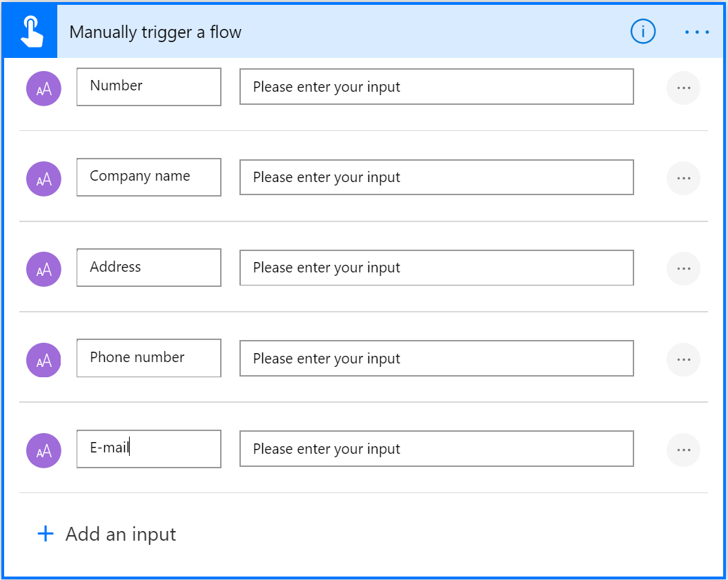Click the text type icon beside Number
The width and height of the screenshot is (728, 580).
pyautogui.click(x=43, y=88)
